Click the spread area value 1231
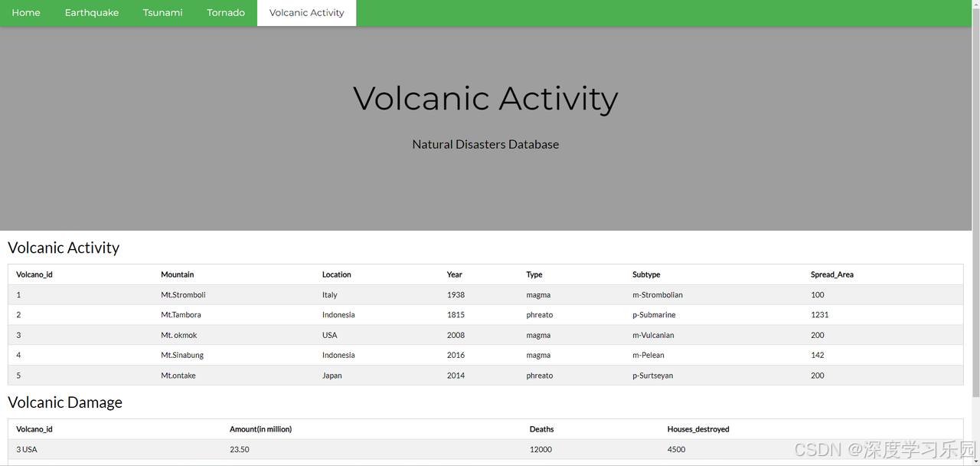Image resolution: width=980 pixels, height=466 pixels. [x=820, y=315]
